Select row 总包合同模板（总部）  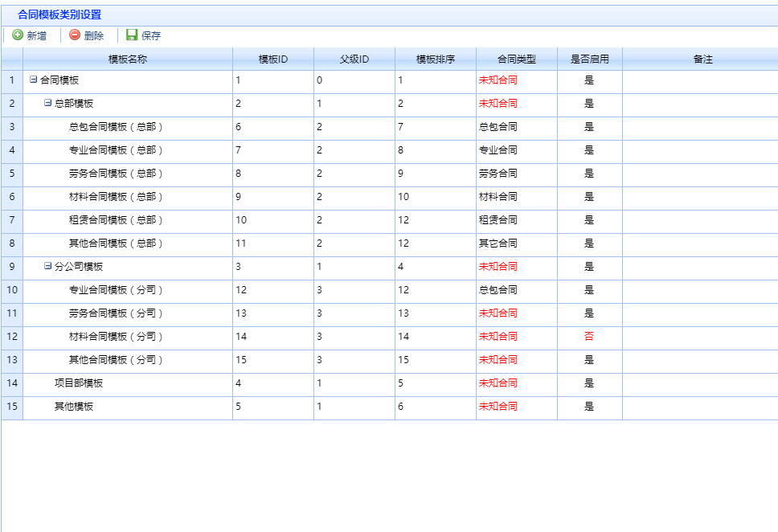coord(390,127)
